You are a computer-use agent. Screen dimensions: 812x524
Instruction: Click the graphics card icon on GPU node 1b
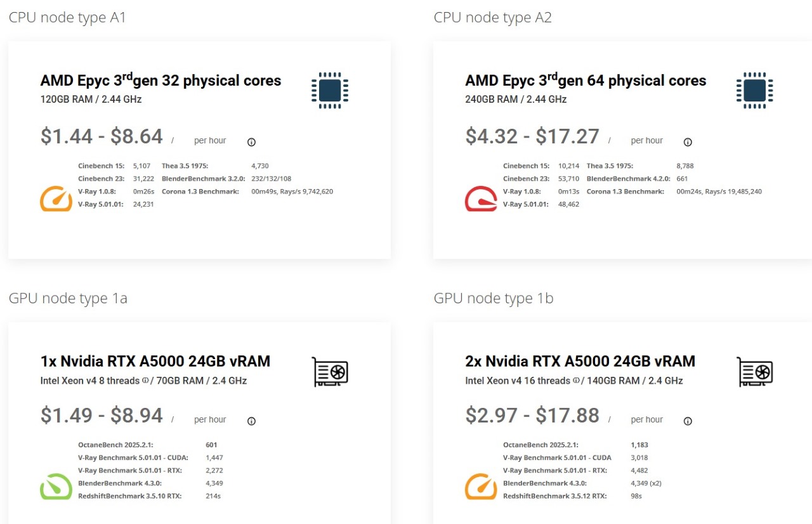754,371
